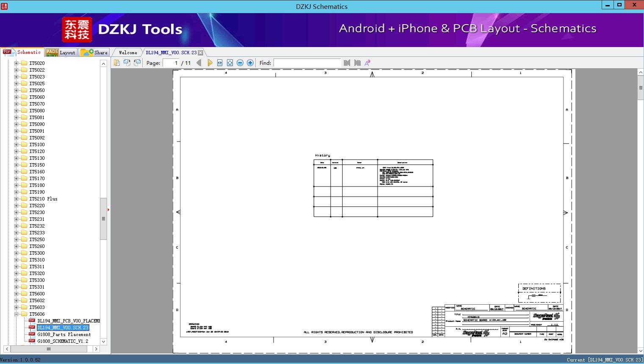
Task: Select the IT5022 folder
Action: coord(37,70)
